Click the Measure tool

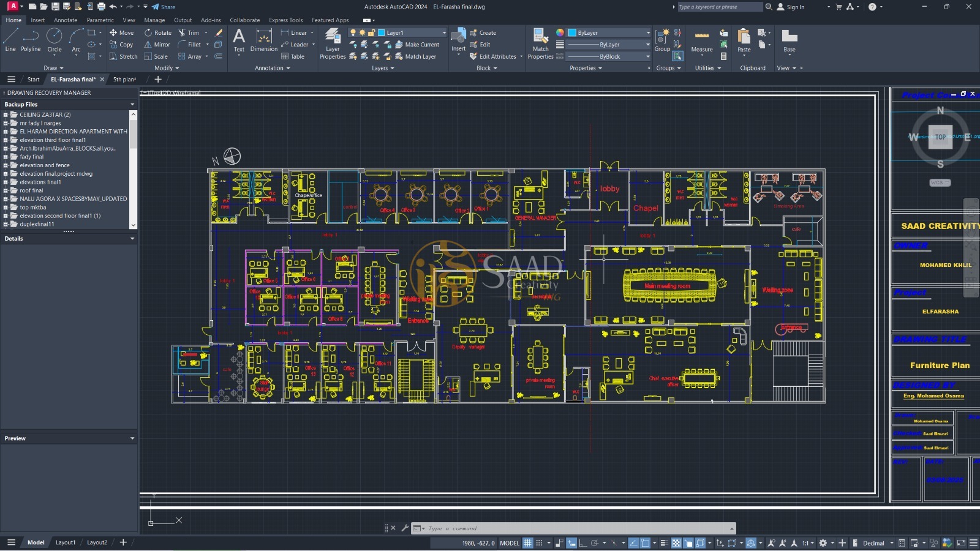(x=702, y=42)
